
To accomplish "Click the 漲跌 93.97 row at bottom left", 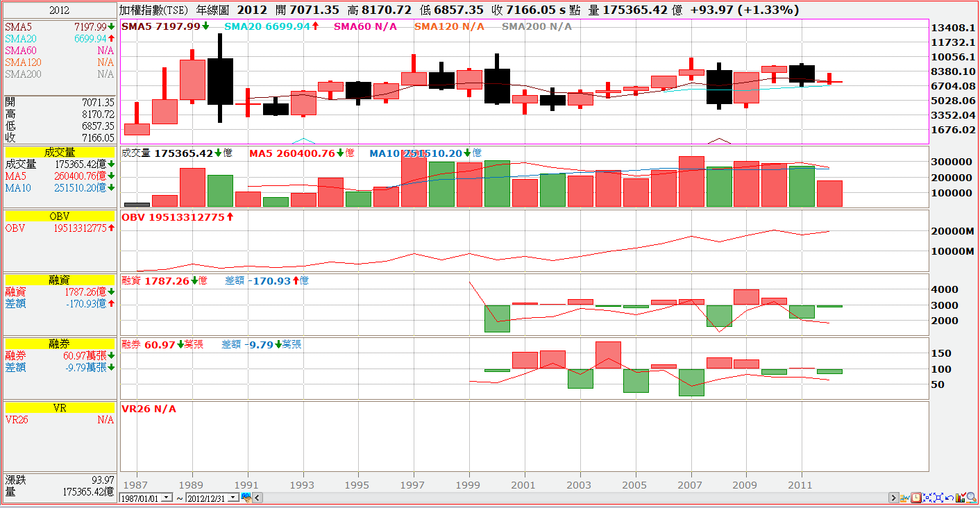I will (x=60, y=480).
